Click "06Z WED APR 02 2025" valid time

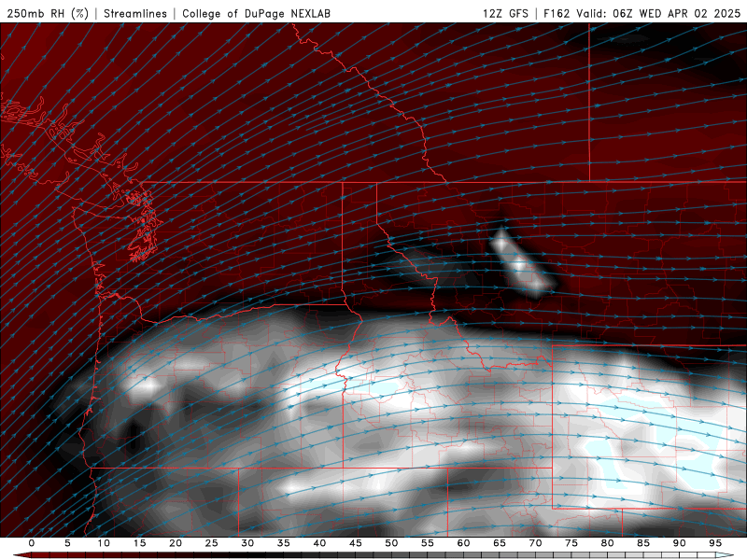[676, 13]
